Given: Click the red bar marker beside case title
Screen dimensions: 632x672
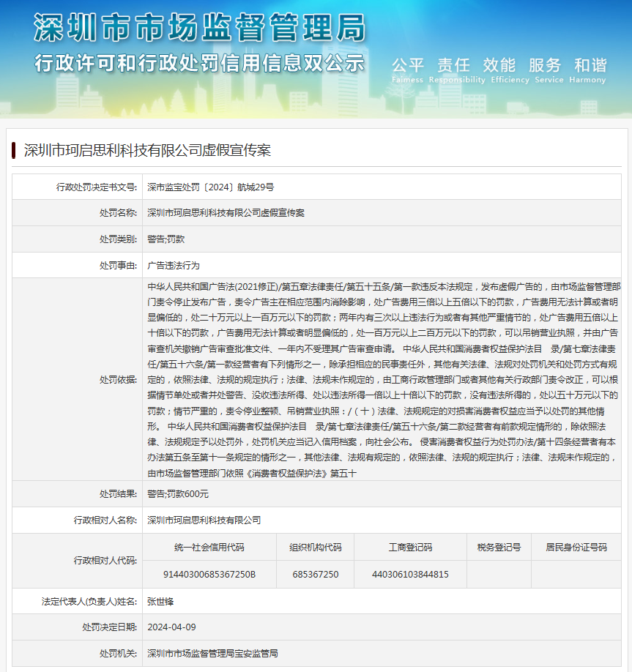Looking at the screenshot, I should (x=14, y=150).
